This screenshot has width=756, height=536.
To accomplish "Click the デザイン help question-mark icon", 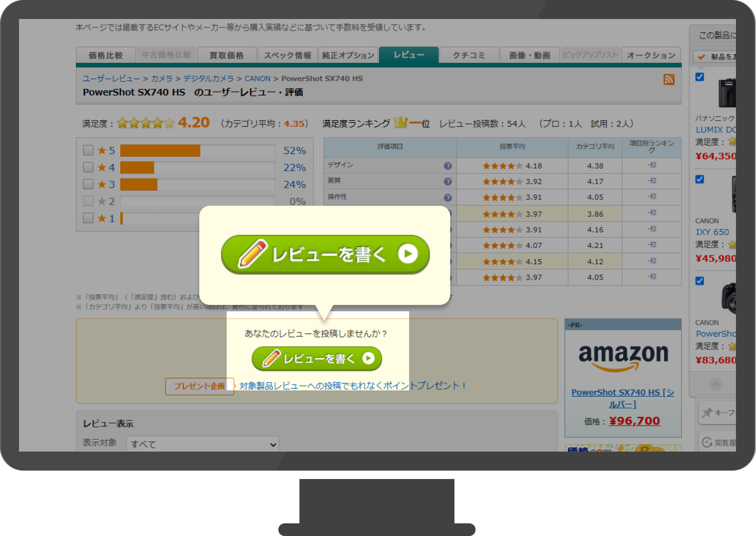I will [448, 166].
